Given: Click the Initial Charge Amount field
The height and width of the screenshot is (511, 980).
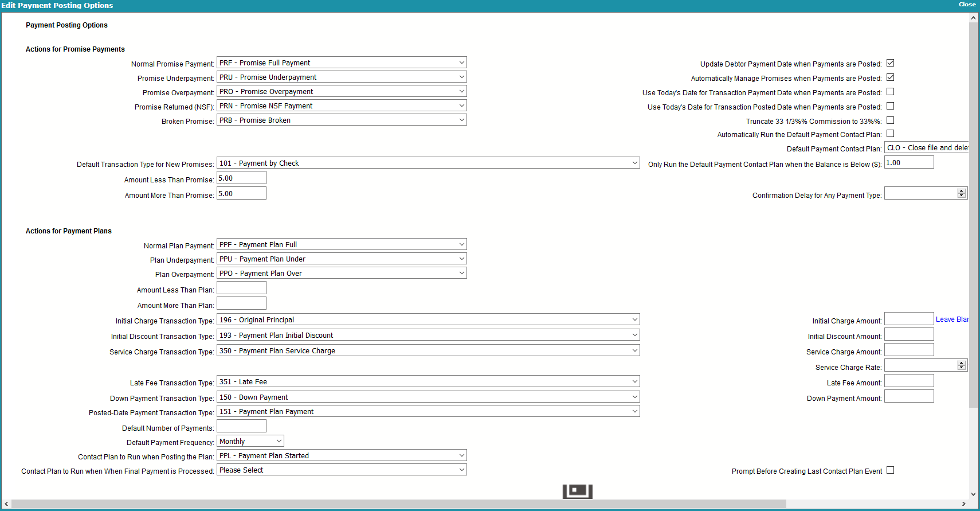Looking at the screenshot, I should coord(909,319).
